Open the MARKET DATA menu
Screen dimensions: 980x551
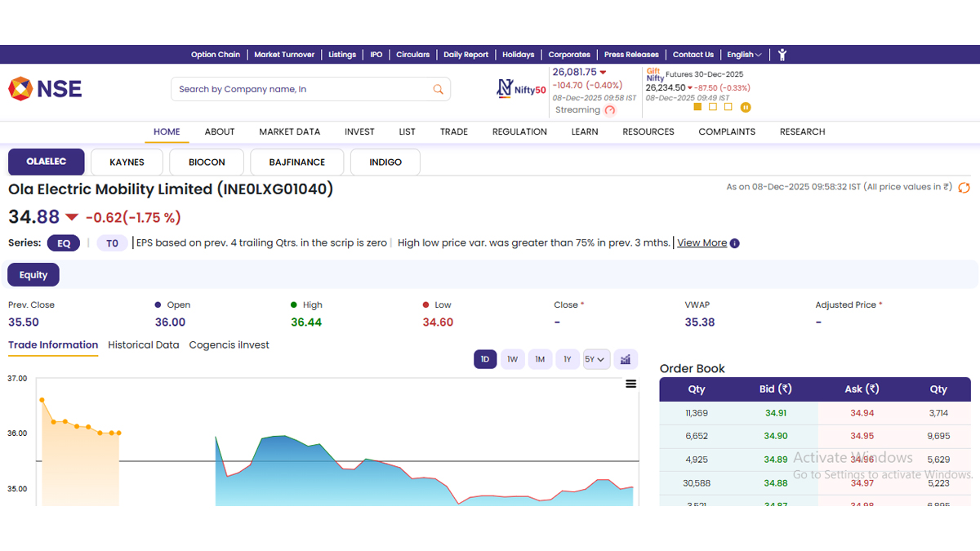289,131
